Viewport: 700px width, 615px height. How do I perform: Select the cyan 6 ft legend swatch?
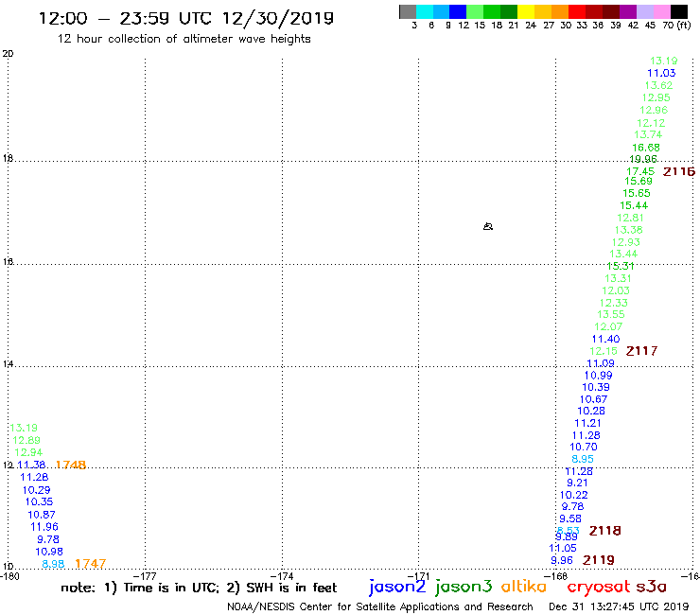[425, 11]
